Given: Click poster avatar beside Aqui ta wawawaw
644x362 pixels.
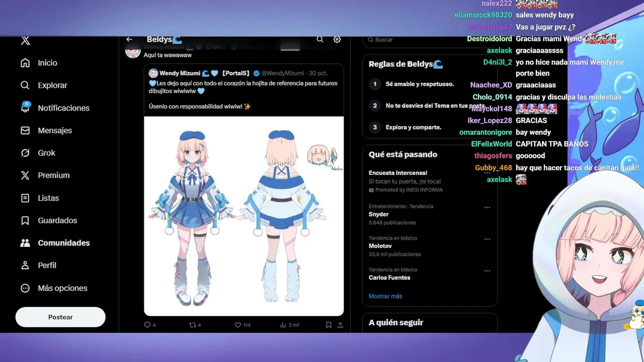Looking at the screenshot, I should pos(133,50).
